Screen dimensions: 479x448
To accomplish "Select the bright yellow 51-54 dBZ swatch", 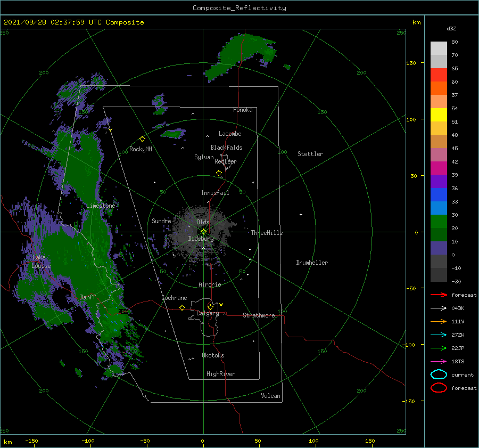I will coord(439,115).
